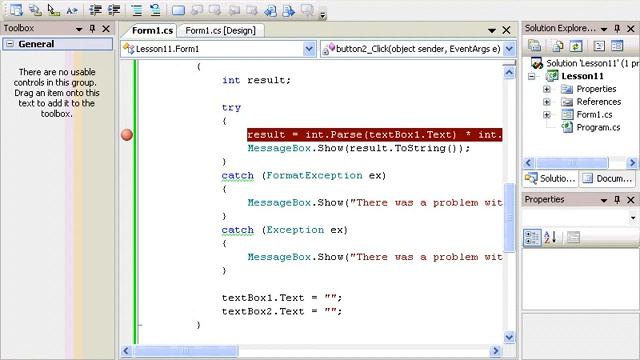
Task: Comment out the selected lines
Action: [136, 10]
